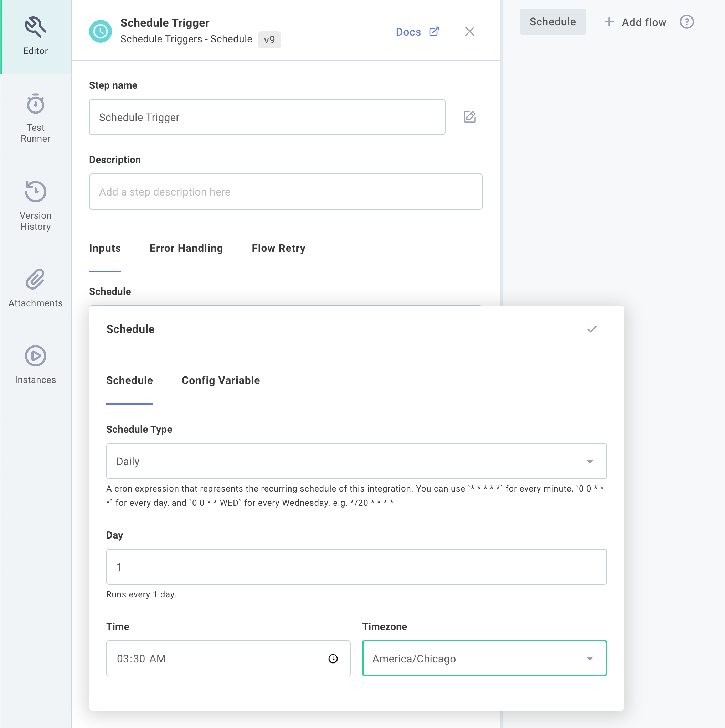Open the Editor panel
Viewport: 725px width, 728px height.
point(35,36)
